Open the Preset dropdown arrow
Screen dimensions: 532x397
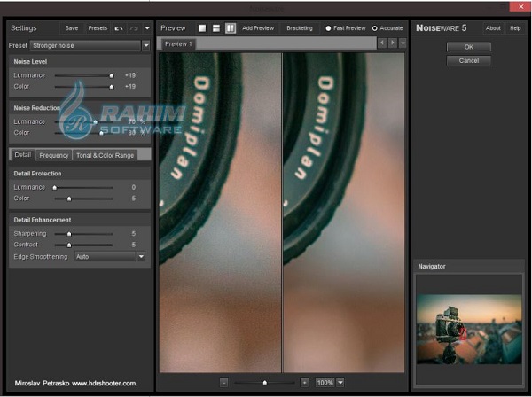146,45
